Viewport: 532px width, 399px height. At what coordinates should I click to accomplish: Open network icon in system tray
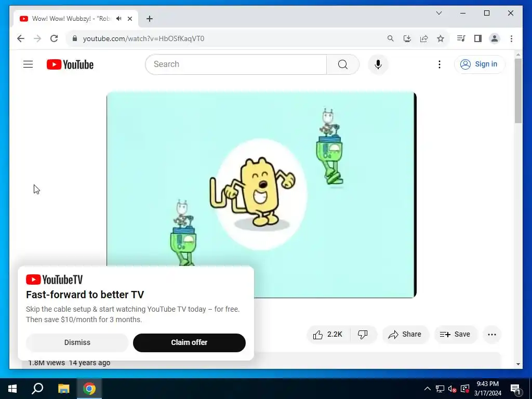click(x=440, y=389)
